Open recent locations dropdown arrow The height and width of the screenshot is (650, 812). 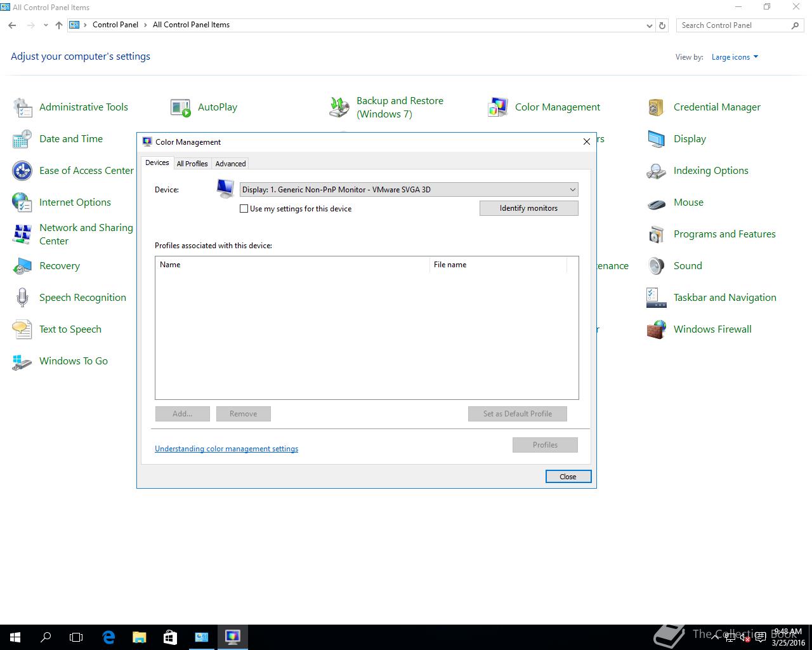coord(46,25)
